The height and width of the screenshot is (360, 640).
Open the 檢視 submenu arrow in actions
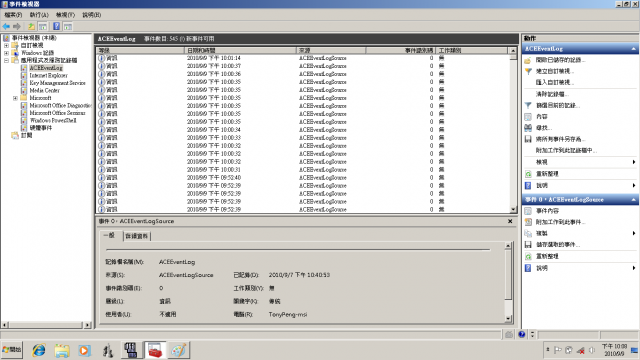pos(633,162)
